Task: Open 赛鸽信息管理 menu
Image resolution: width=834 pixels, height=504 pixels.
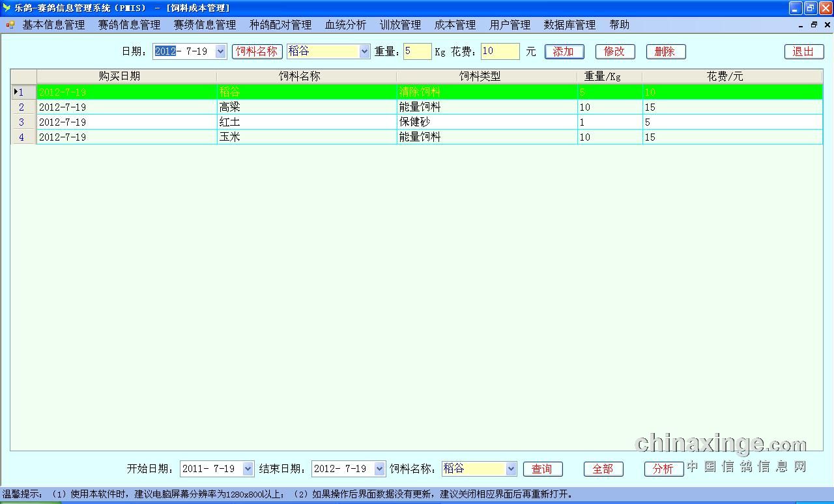Action: (x=129, y=25)
